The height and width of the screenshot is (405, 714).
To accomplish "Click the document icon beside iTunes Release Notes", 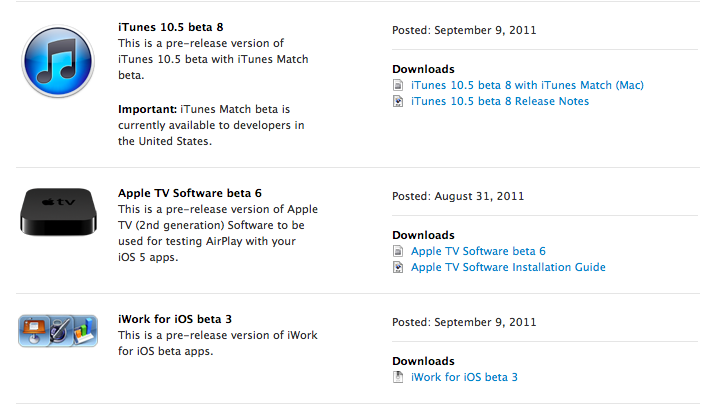I will pos(399,102).
